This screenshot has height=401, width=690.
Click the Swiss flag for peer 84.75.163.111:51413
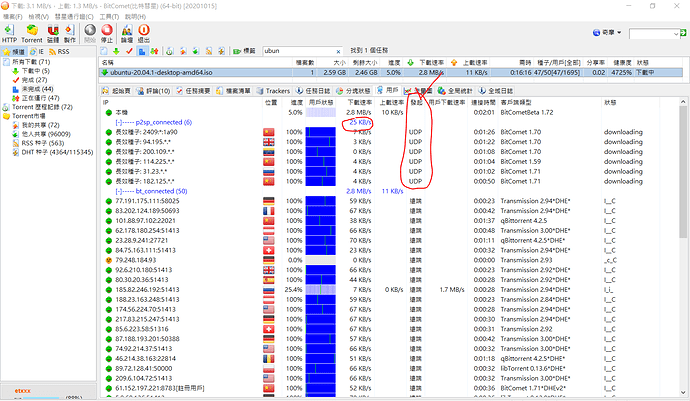tap(268, 250)
